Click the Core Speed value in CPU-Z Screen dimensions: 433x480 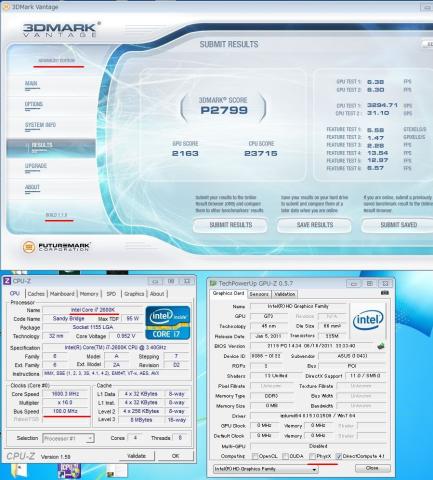[65, 394]
